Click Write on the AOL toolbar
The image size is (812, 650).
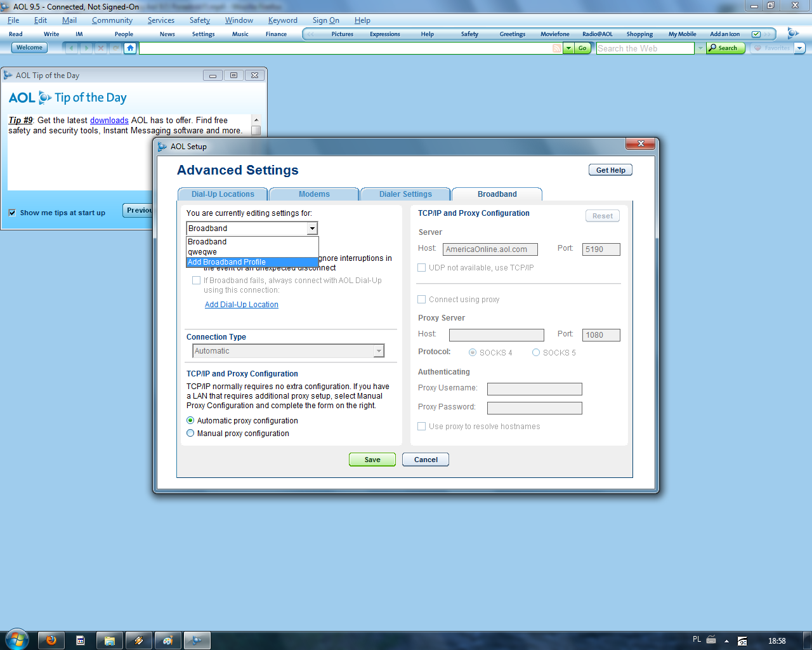click(51, 34)
